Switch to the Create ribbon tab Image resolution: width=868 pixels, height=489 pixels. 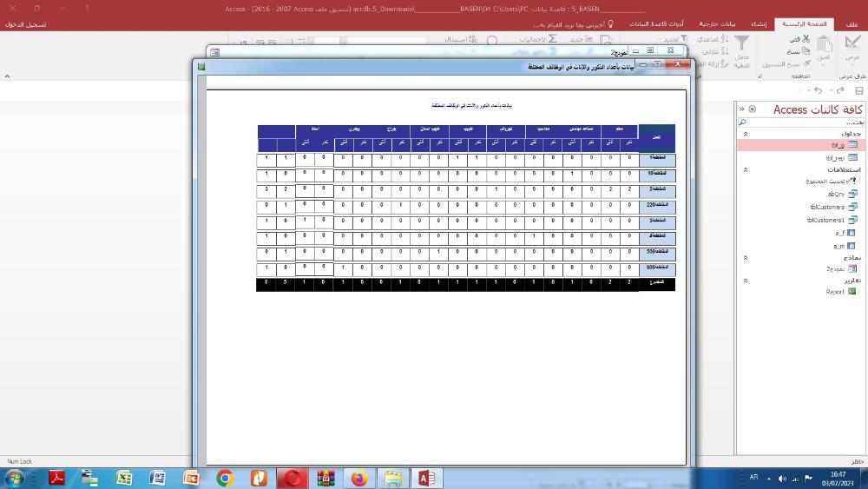point(759,24)
